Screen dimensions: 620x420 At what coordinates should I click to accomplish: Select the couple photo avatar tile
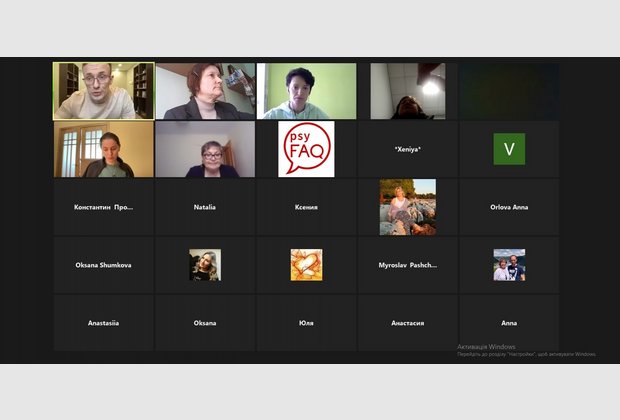coord(509,265)
